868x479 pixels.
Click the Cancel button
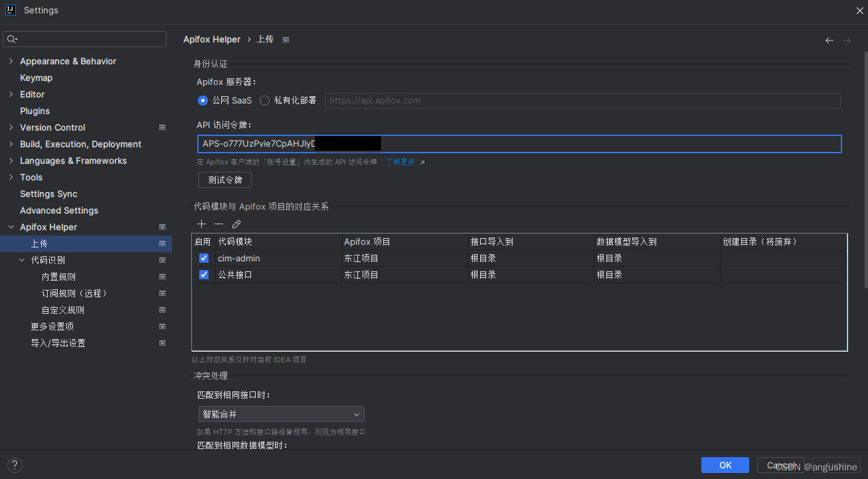[x=781, y=465]
